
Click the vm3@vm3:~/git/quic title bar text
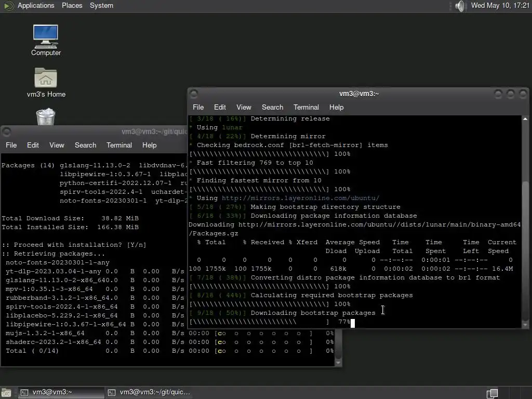click(154, 131)
